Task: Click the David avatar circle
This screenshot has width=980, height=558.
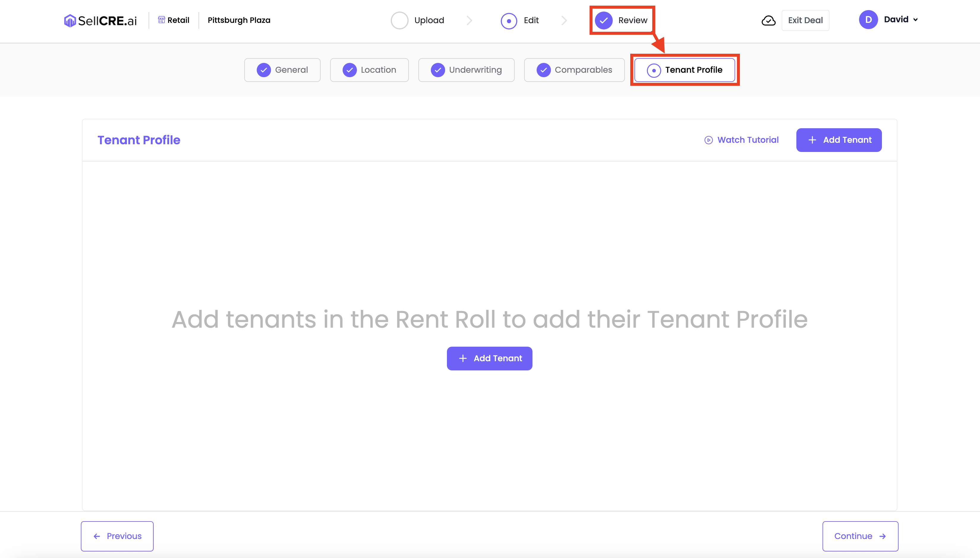Action: tap(868, 20)
